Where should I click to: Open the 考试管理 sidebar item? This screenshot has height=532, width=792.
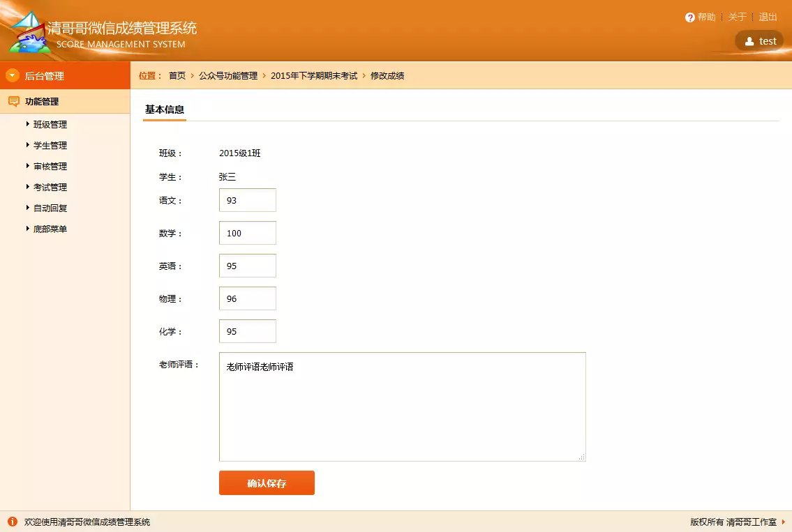coord(50,188)
